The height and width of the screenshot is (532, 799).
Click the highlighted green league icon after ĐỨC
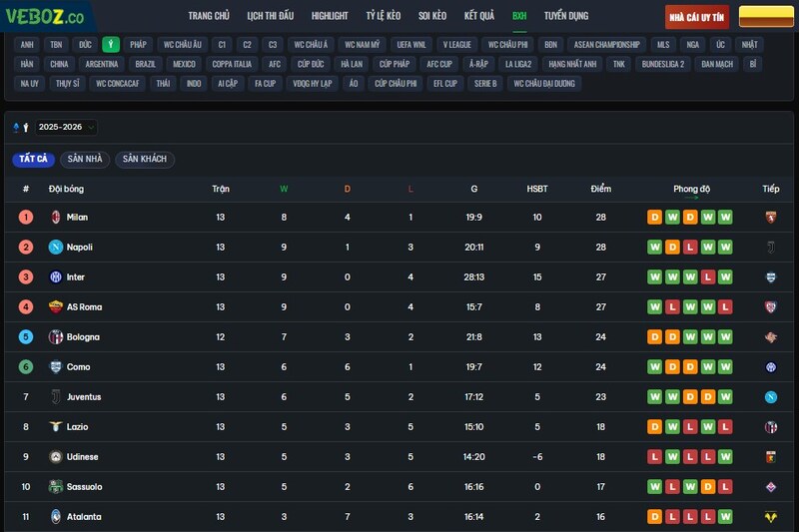coord(111,45)
